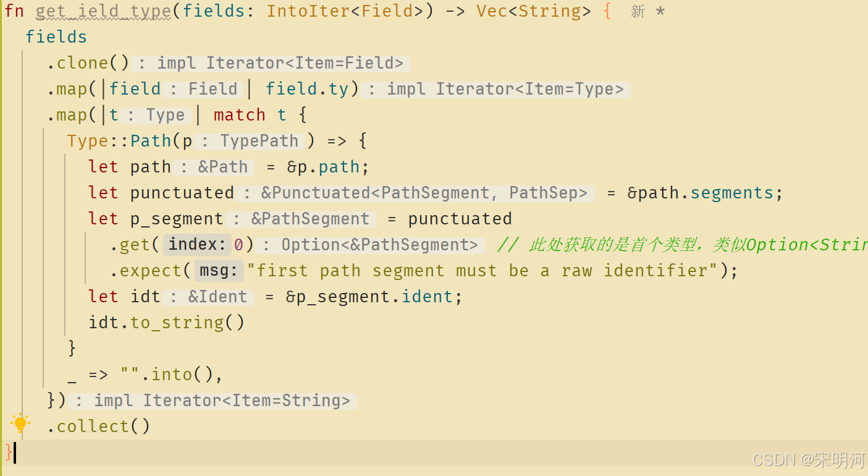The width and height of the screenshot is (868, 476).
Task: Click the field.ty expression
Action: click(x=307, y=89)
